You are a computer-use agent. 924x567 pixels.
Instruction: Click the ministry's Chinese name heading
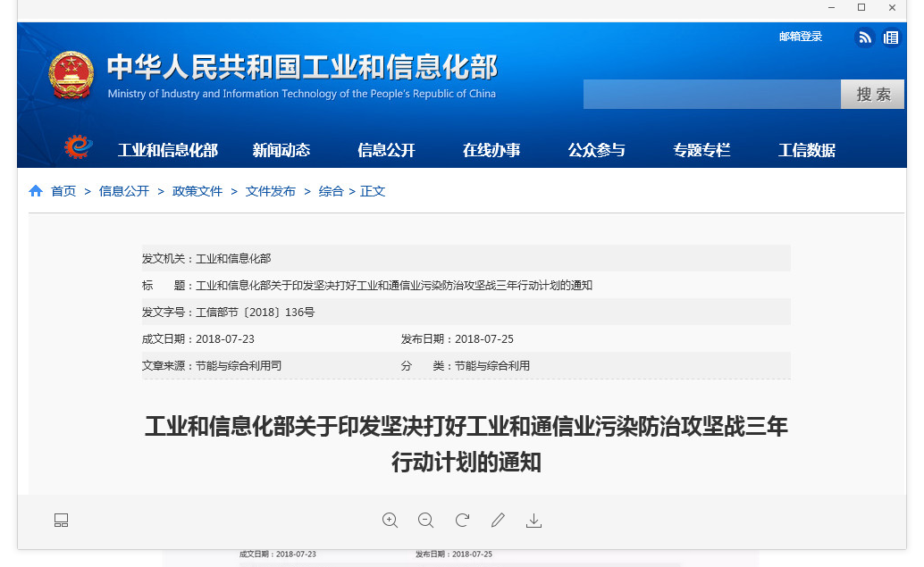[302, 67]
